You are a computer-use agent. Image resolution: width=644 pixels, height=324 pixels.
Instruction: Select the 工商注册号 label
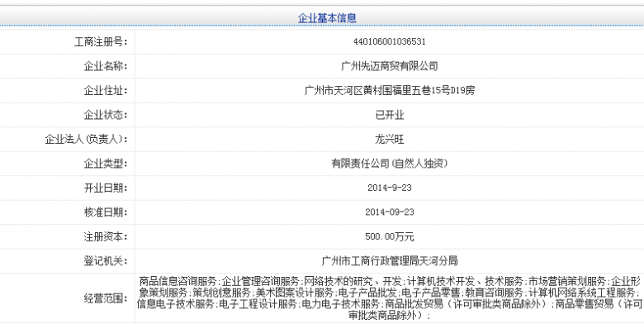101,42
